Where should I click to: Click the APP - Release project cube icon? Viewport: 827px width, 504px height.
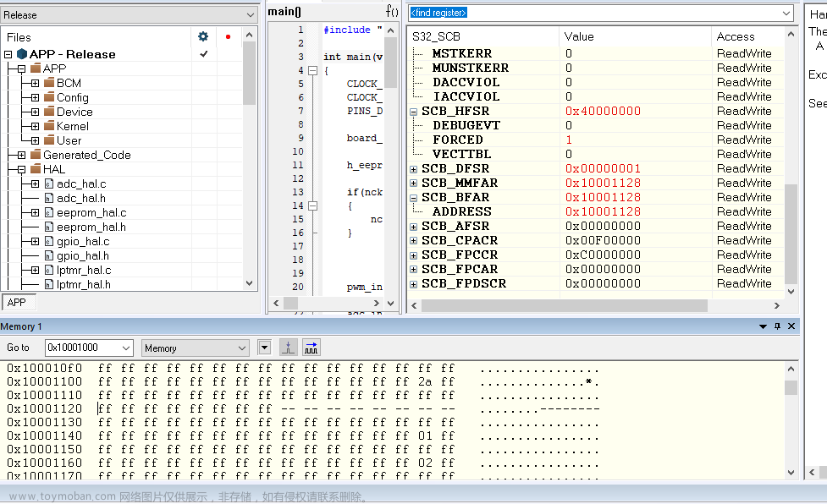coord(22,54)
